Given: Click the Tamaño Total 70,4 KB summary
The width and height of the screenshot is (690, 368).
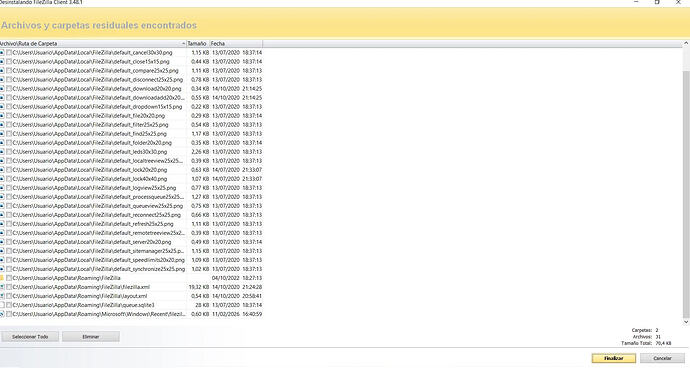Looking at the screenshot, I should click(646, 343).
